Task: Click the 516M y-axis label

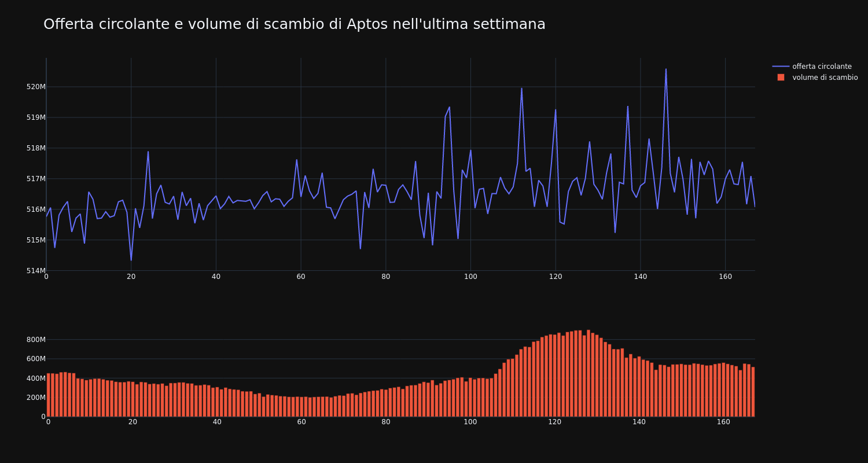Action: point(35,210)
